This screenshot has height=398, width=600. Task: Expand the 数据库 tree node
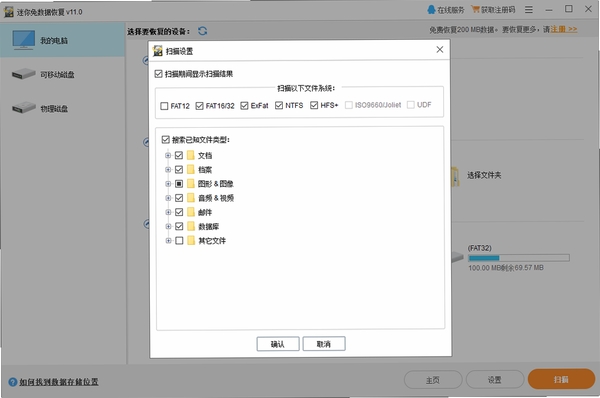coord(168,226)
